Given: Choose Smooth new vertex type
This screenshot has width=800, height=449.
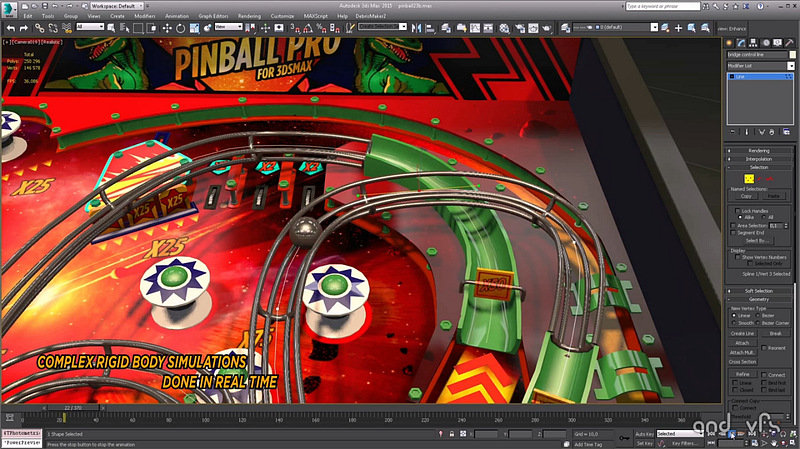Looking at the screenshot, I should coord(734,323).
